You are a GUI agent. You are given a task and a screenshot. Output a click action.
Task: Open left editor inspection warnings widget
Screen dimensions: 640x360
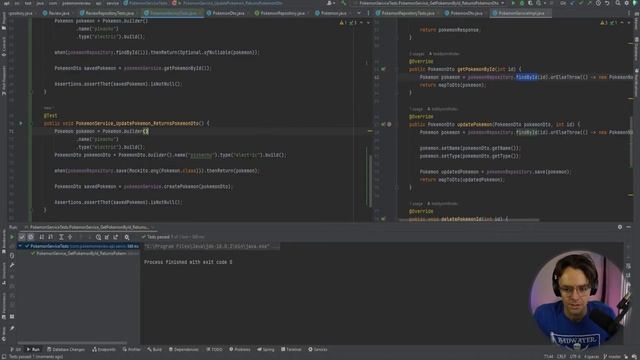tap(348, 23)
